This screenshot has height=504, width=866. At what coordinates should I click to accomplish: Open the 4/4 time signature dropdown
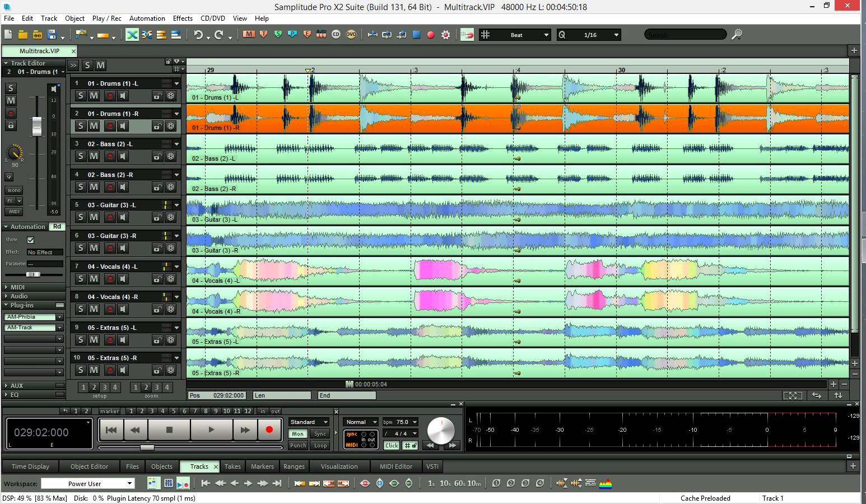[401, 433]
